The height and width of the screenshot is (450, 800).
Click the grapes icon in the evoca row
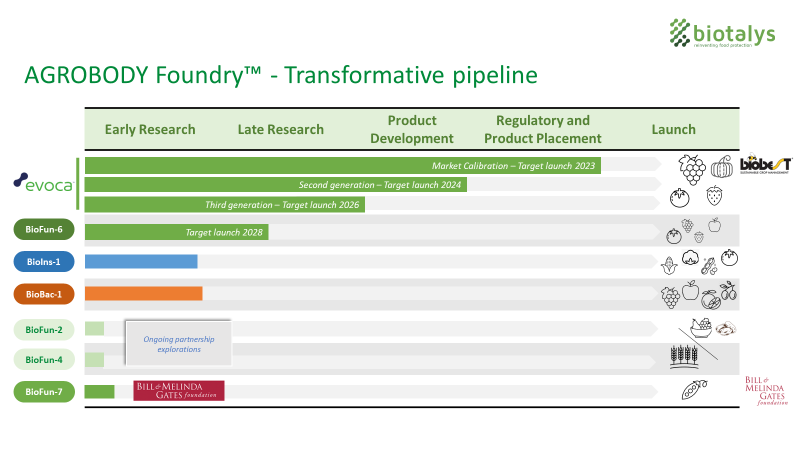pyautogui.click(x=692, y=169)
